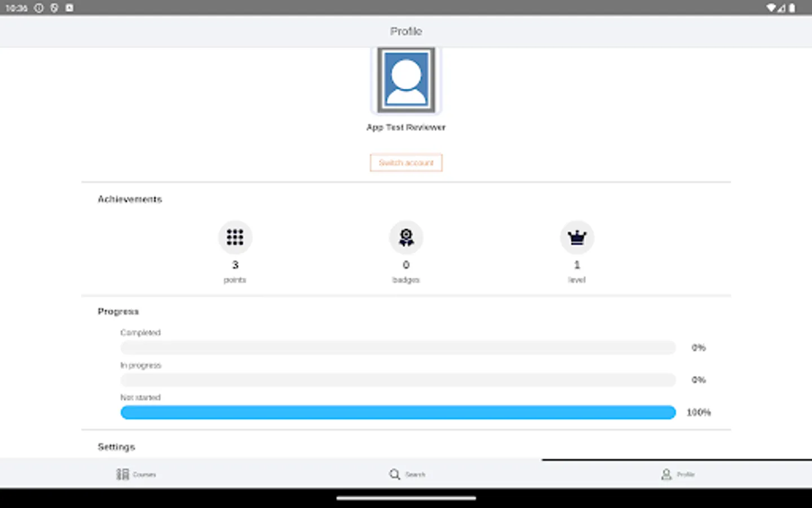The image size is (812, 508).
Task: Click the Achievements heading
Action: coord(130,199)
